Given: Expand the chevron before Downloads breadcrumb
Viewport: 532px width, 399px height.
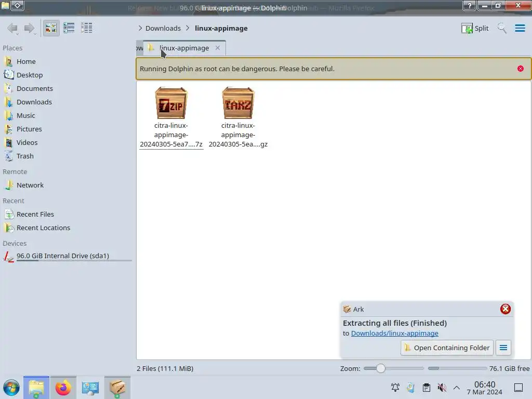Looking at the screenshot, I should click(x=140, y=28).
